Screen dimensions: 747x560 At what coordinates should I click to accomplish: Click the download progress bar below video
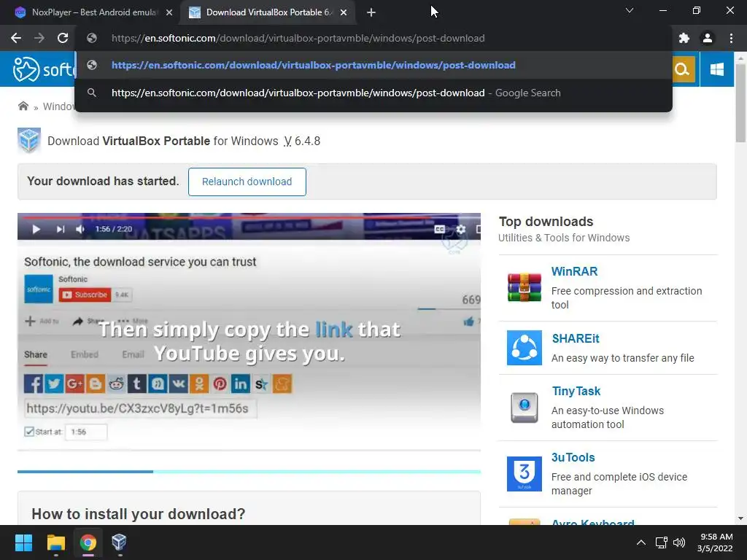[x=249, y=472]
